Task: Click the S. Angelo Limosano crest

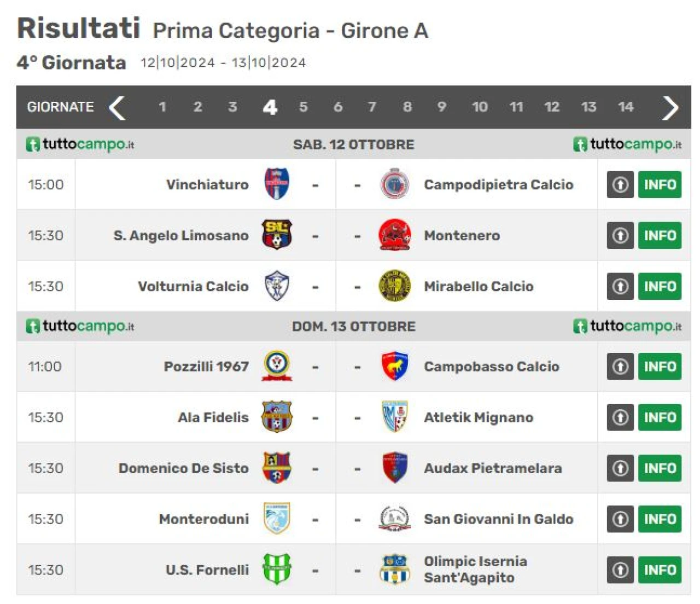Action: click(277, 235)
